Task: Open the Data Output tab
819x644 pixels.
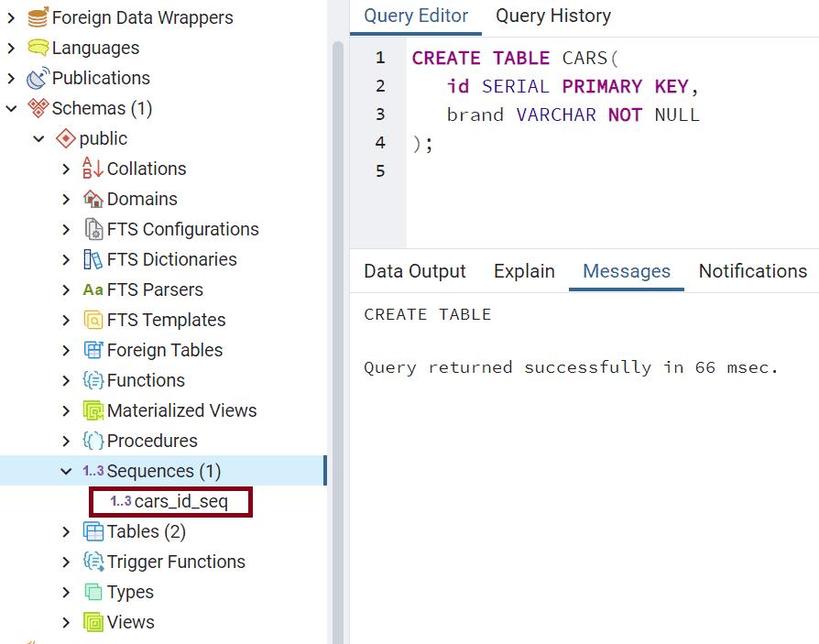Action: coord(414,271)
